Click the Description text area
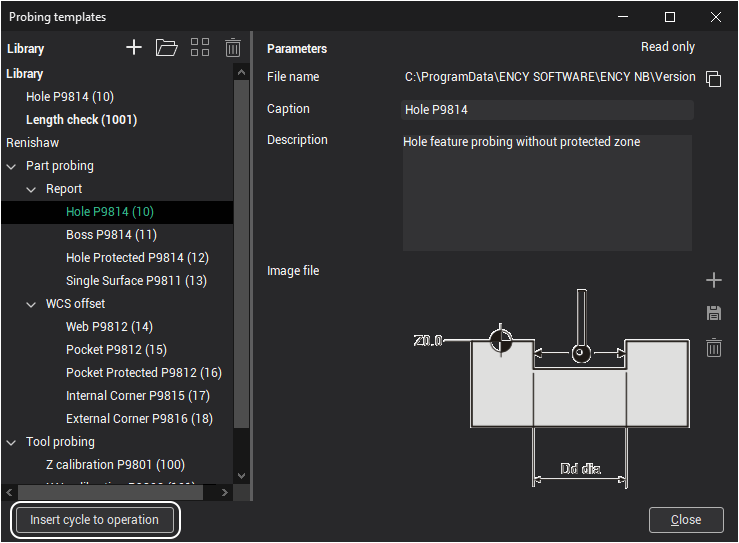Viewport: 739px width, 543px height. coord(547,192)
